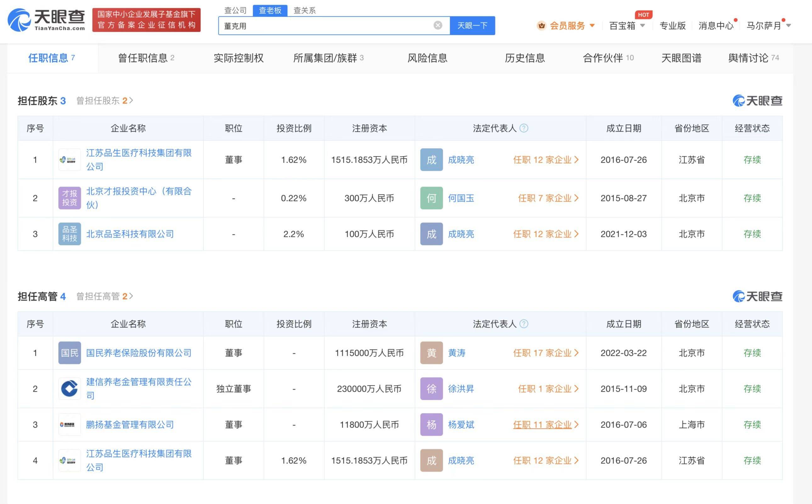
Task: Click the 才报投资 purple company icon
Action: (x=69, y=198)
